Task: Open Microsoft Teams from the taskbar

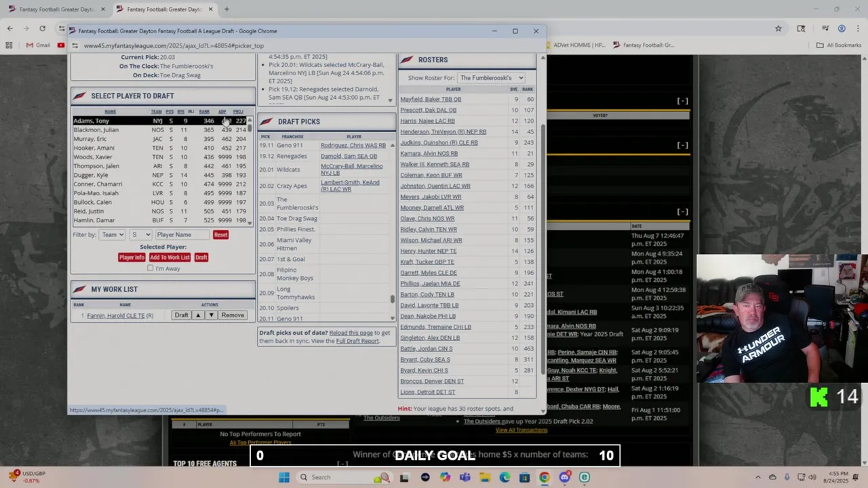Action: pyautogui.click(x=465, y=477)
